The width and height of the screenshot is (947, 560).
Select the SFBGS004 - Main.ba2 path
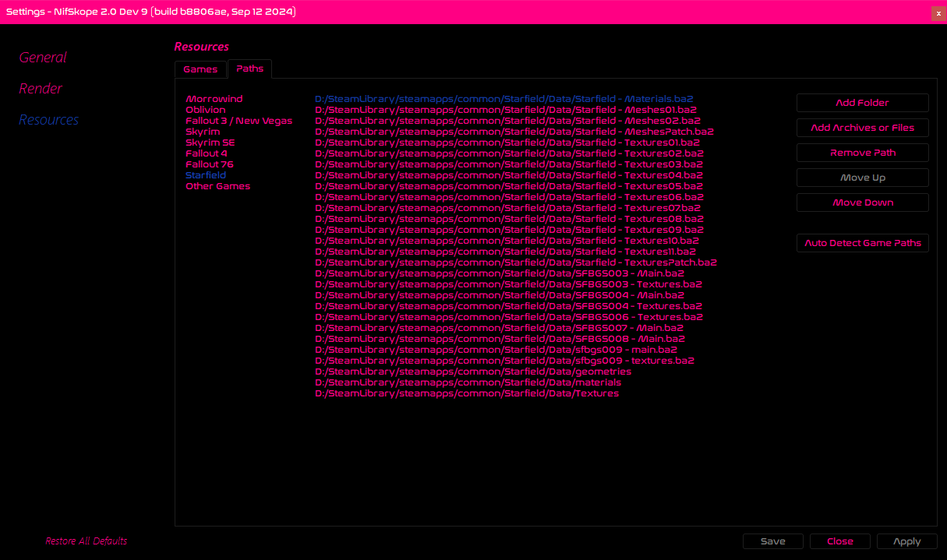(x=500, y=295)
